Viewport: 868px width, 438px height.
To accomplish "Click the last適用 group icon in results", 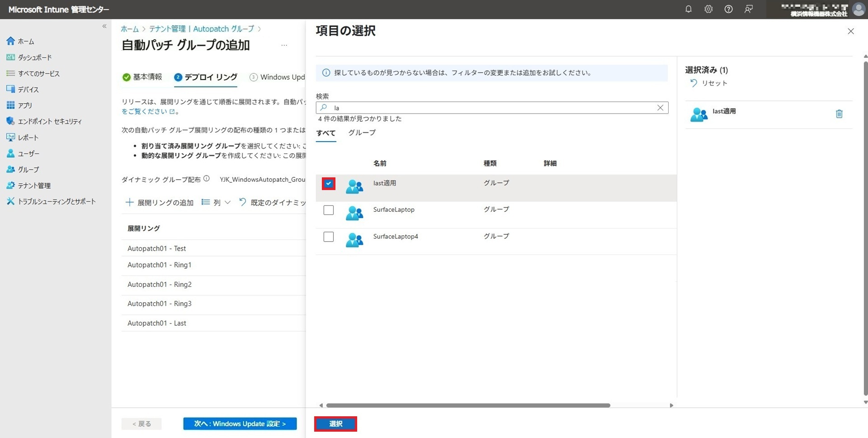I will click(354, 186).
